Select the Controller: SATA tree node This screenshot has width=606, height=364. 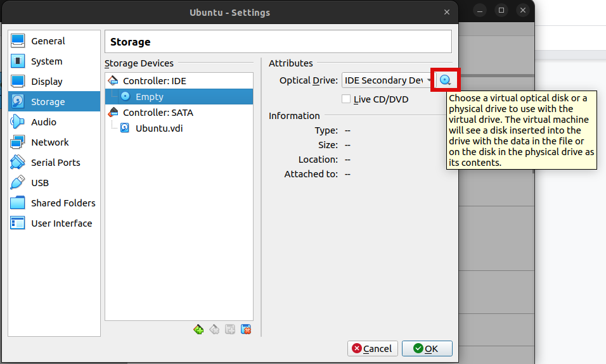click(179, 112)
